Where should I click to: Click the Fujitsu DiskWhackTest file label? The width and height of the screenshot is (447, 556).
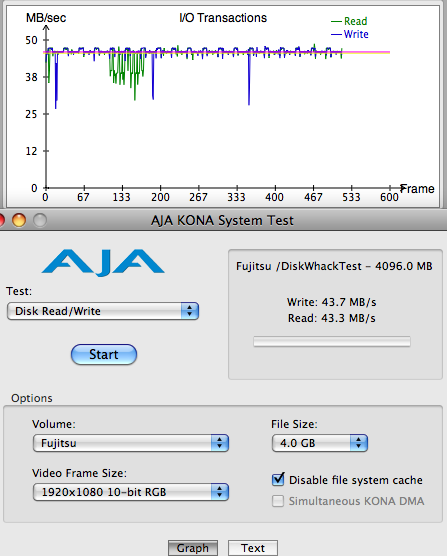pyautogui.click(x=334, y=266)
